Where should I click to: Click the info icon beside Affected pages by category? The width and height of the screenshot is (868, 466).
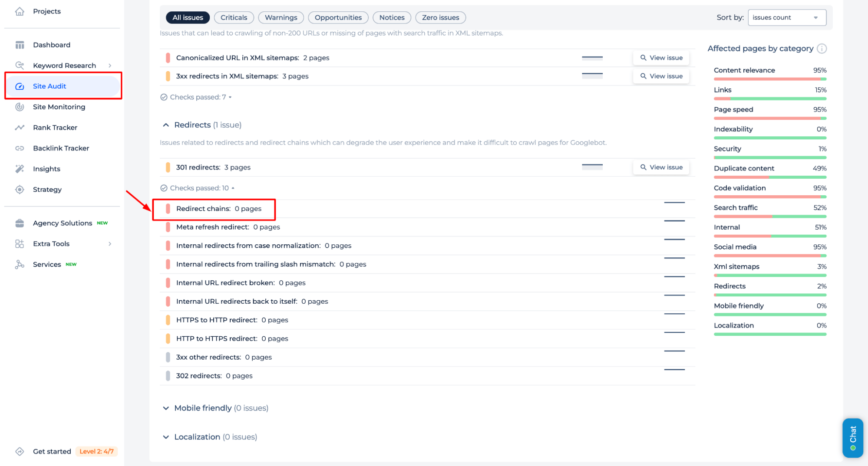(822, 49)
